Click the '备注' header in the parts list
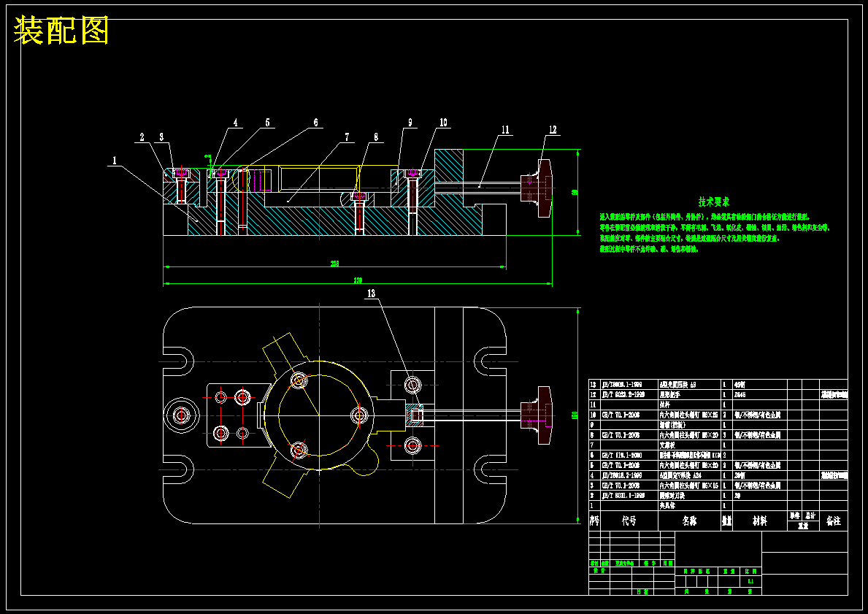 833,521
